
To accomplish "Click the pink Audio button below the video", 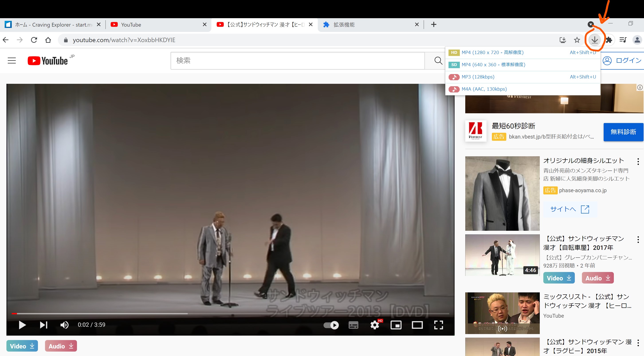I will (61, 346).
